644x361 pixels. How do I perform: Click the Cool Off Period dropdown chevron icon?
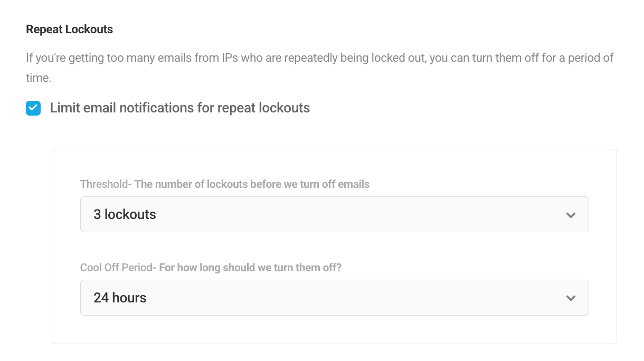[x=571, y=298]
